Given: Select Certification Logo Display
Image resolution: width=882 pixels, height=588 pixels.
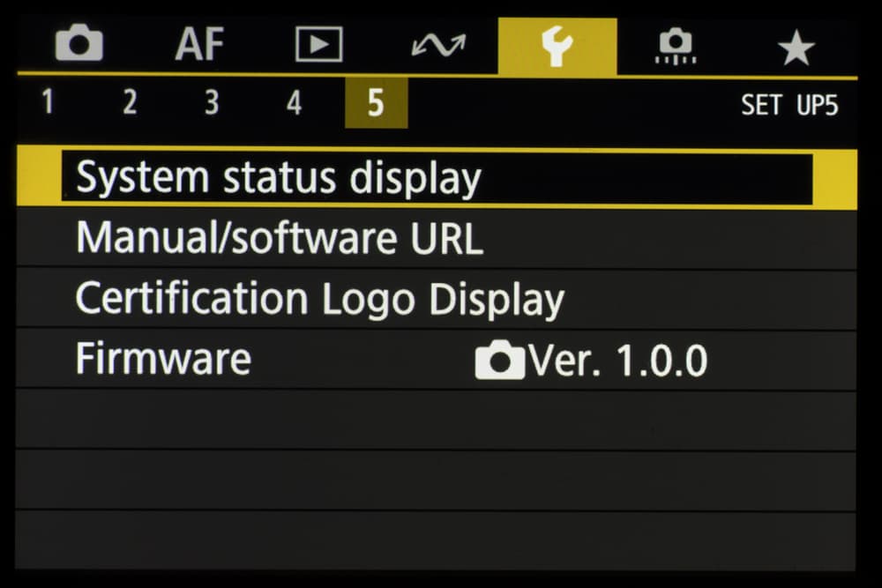Looking at the screenshot, I should 437,300.
